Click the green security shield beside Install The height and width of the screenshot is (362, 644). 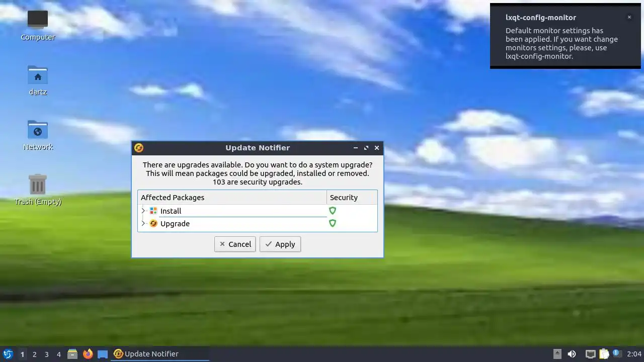(x=333, y=211)
